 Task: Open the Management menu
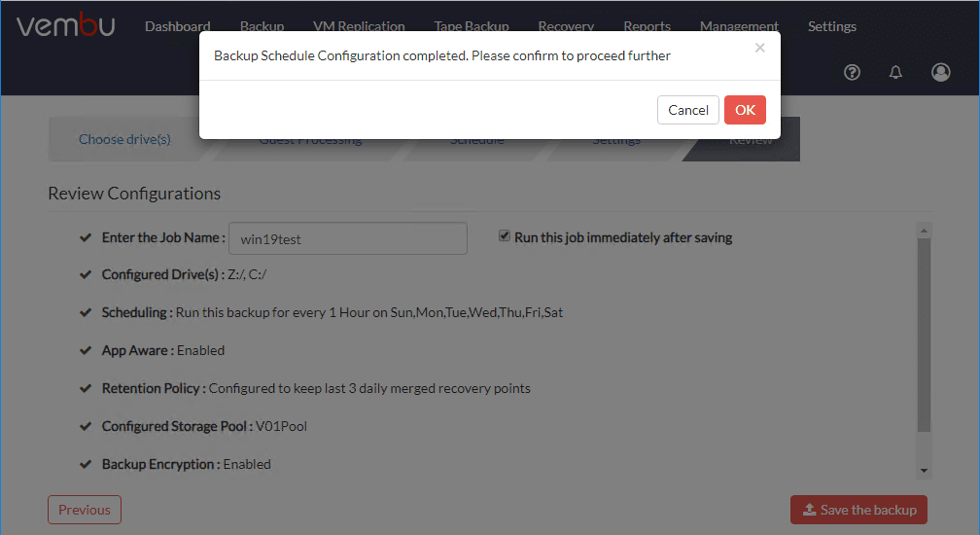tap(739, 26)
